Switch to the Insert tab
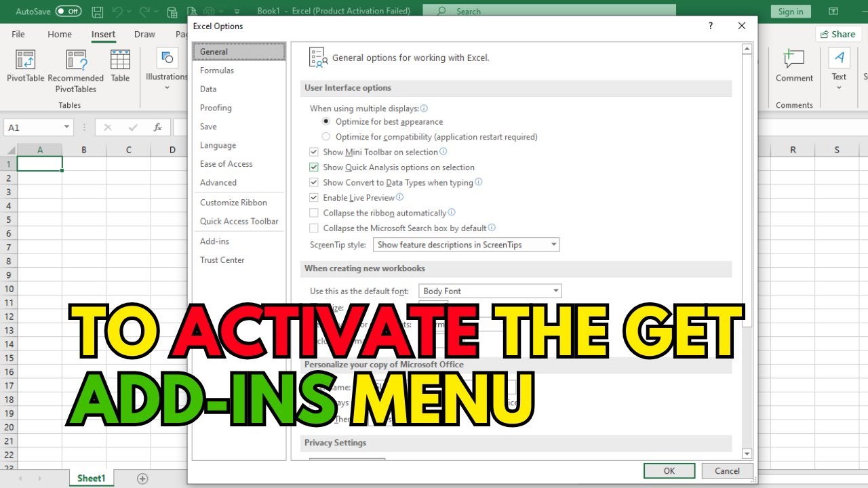Image resolution: width=868 pixels, height=488 pixels. (x=104, y=34)
